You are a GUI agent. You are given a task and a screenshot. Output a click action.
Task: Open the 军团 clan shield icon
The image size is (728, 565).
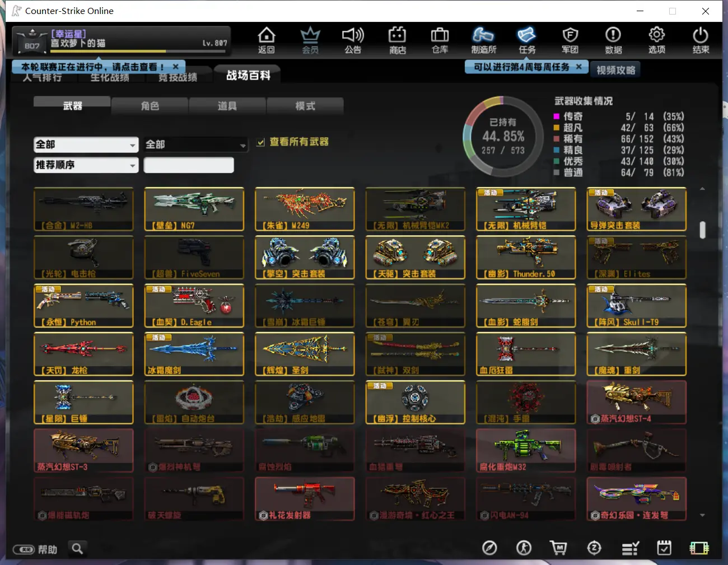pyautogui.click(x=570, y=40)
